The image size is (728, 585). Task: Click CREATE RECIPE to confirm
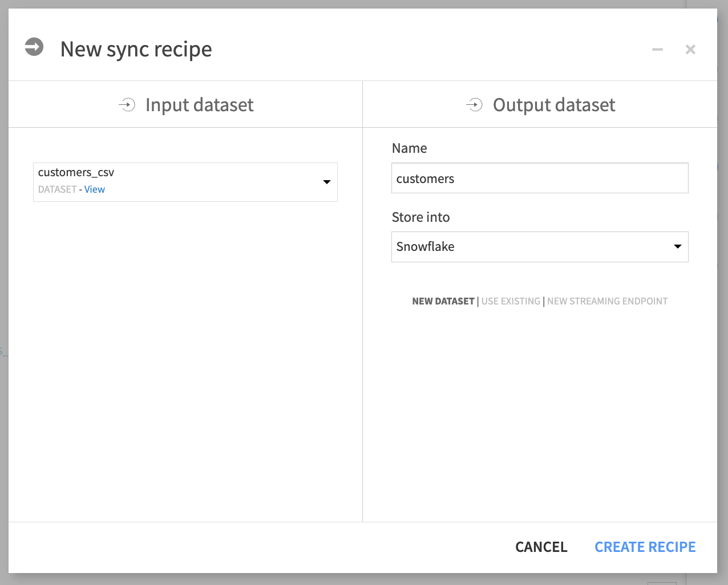(645, 546)
